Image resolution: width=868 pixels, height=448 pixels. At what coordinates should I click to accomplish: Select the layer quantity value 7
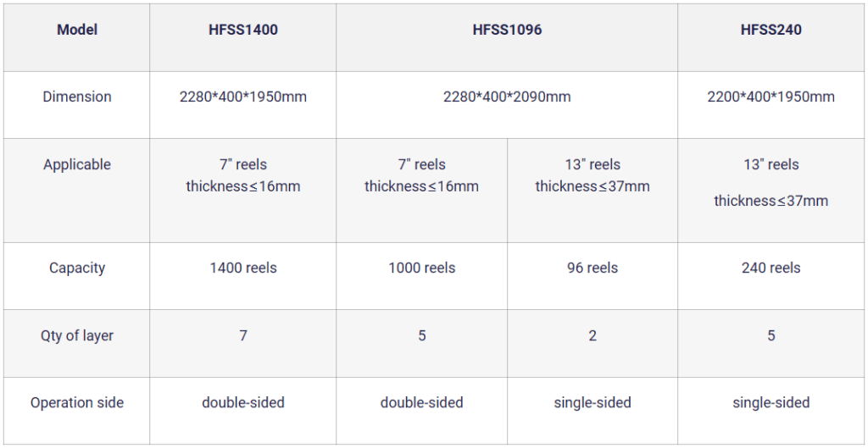(x=243, y=335)
